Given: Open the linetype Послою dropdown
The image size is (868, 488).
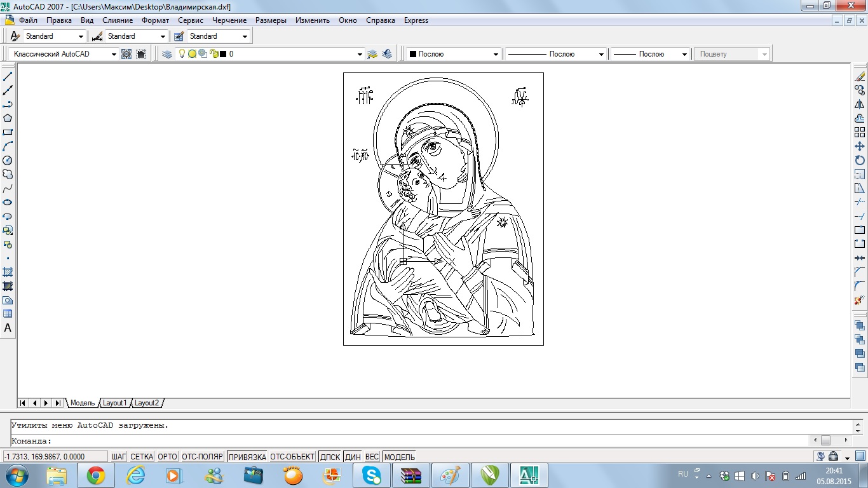Looking at the screenshot, I should [x=602, y=54].
